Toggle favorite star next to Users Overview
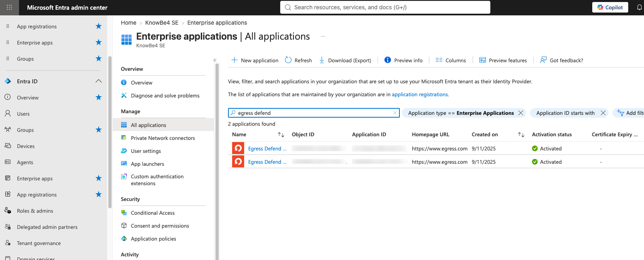Viewport: 644px width, 260px height. [99, 97]
